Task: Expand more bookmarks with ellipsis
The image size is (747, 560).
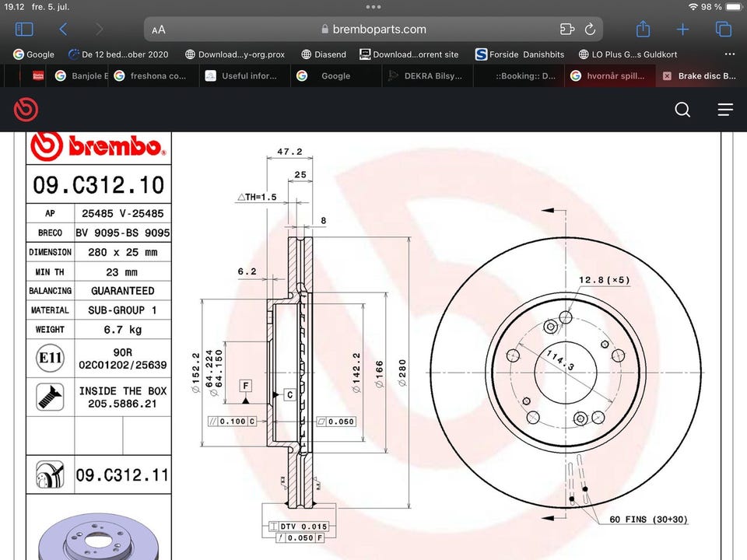Action: (729, 54)
